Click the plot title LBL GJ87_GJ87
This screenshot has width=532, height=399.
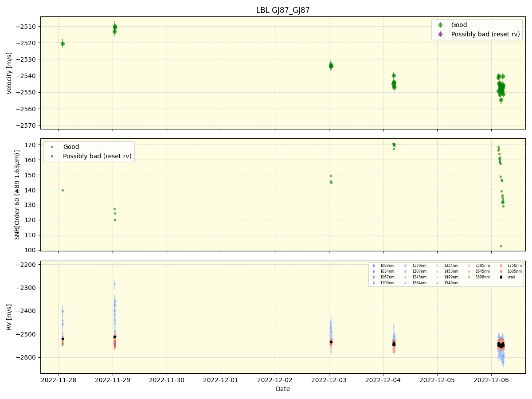click(283, 10)
